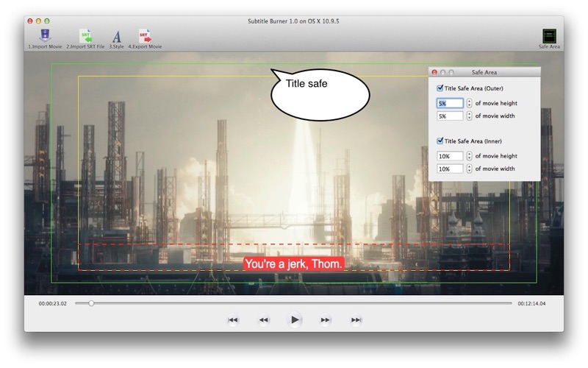Click the inner movie height stepper
This screenshot has height=368, width=588.
(x=469, y=156)
